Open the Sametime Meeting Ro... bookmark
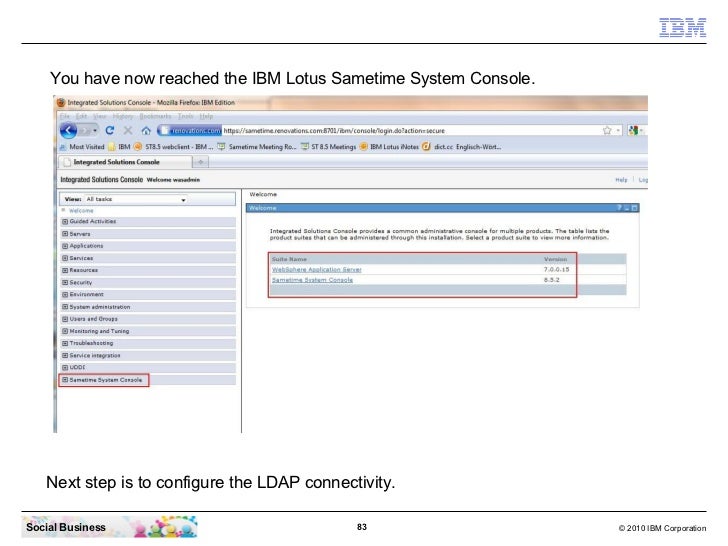The width and height of the screenshot is (728, 546). point(257,147)
